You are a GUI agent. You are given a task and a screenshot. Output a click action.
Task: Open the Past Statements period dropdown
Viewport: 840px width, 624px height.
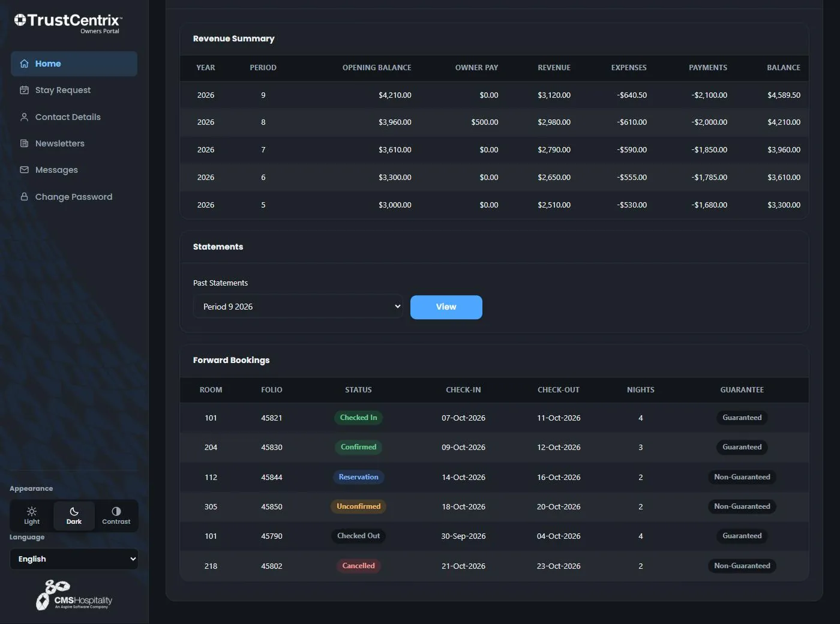[298, 307]
